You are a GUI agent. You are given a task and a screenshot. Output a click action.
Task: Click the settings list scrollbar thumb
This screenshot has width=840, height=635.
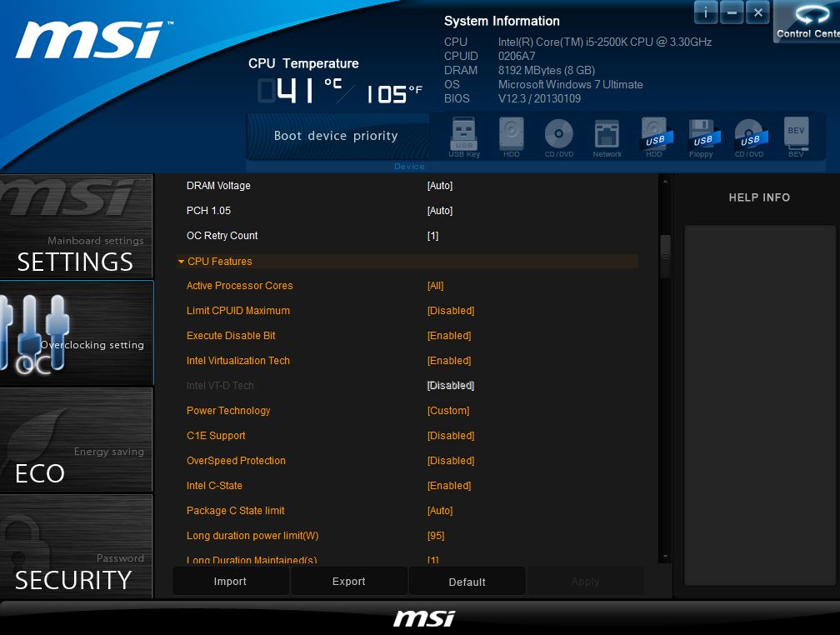665,256
